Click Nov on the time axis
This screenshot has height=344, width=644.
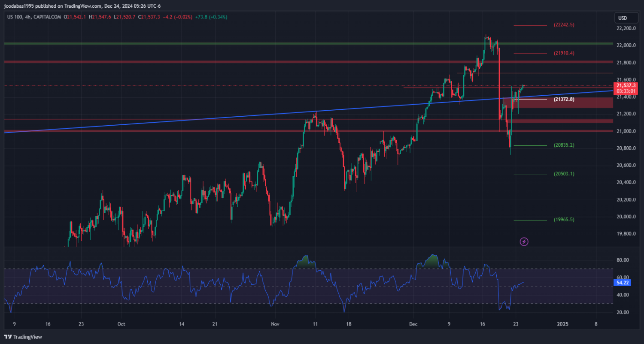click(274, 324)
